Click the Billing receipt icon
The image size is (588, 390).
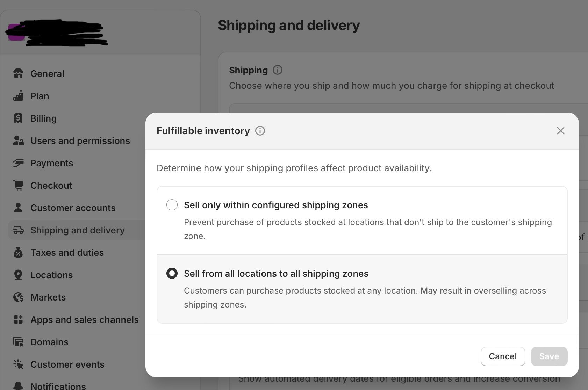pos(18,118)
